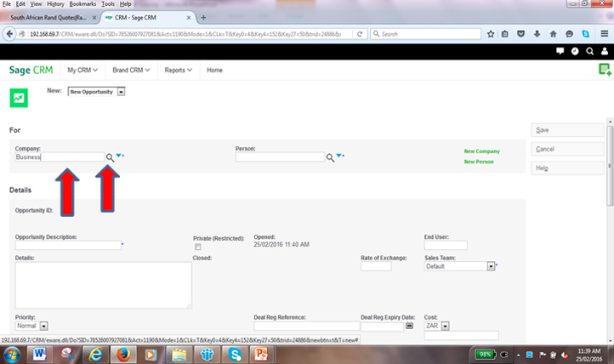The height and width of the screenshot is (364, 614).
Task: Switch to South African Rand Quotes tab
Action: point(48,18)
